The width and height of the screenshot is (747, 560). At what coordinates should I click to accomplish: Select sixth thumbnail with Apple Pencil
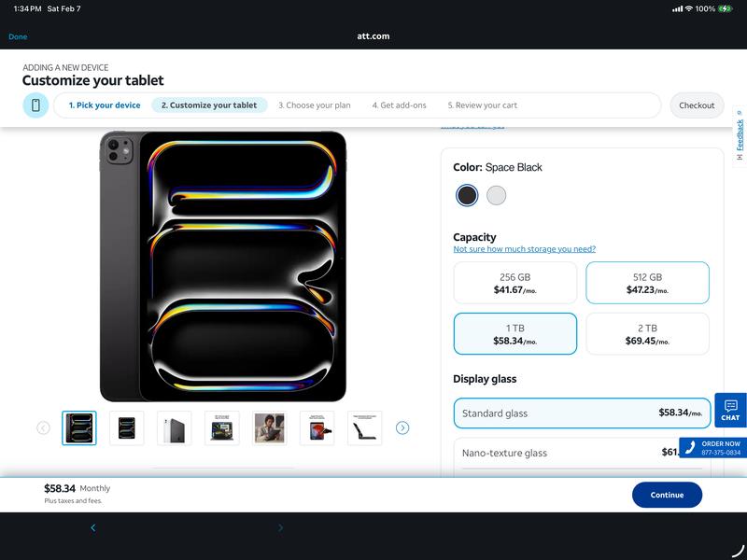[317, 428]
